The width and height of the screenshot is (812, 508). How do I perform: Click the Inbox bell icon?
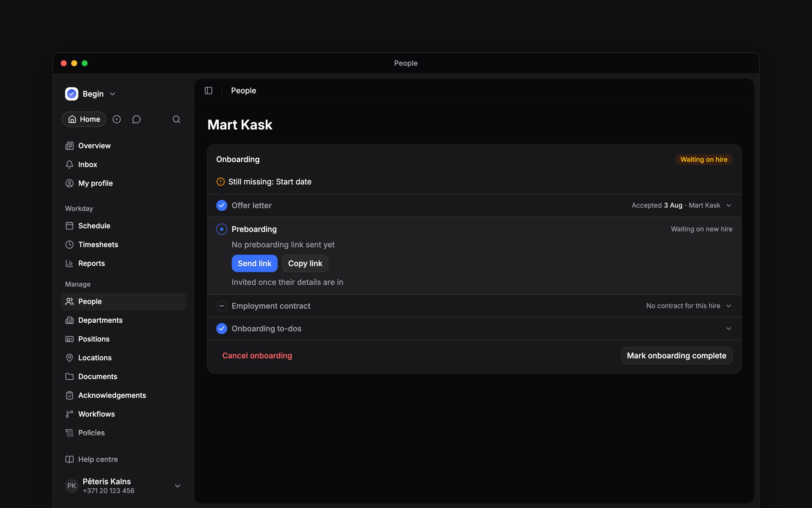tap(70, 165)
